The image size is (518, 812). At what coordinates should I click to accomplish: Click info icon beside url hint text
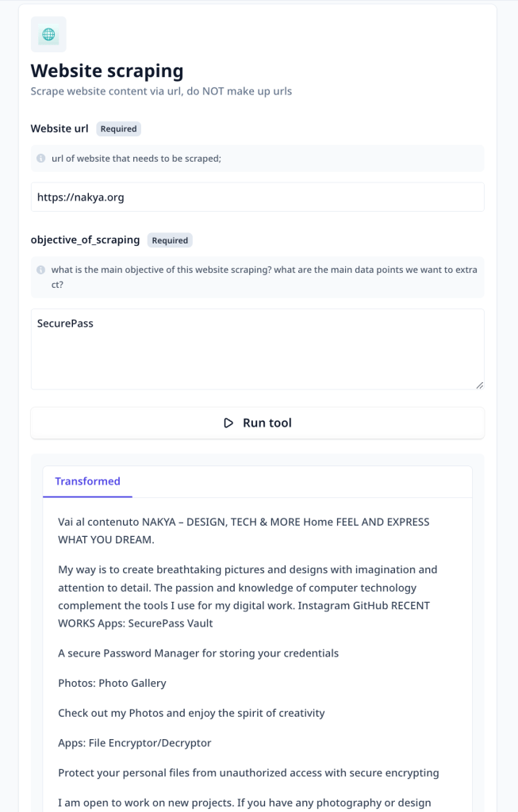[41, 159]
